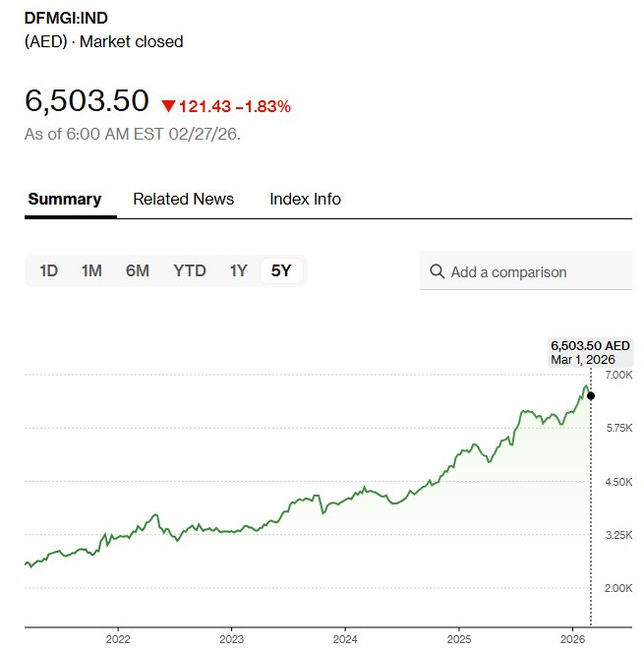The image size is (644, 650).
Task: Open the Related News tab
Action: 184,199
